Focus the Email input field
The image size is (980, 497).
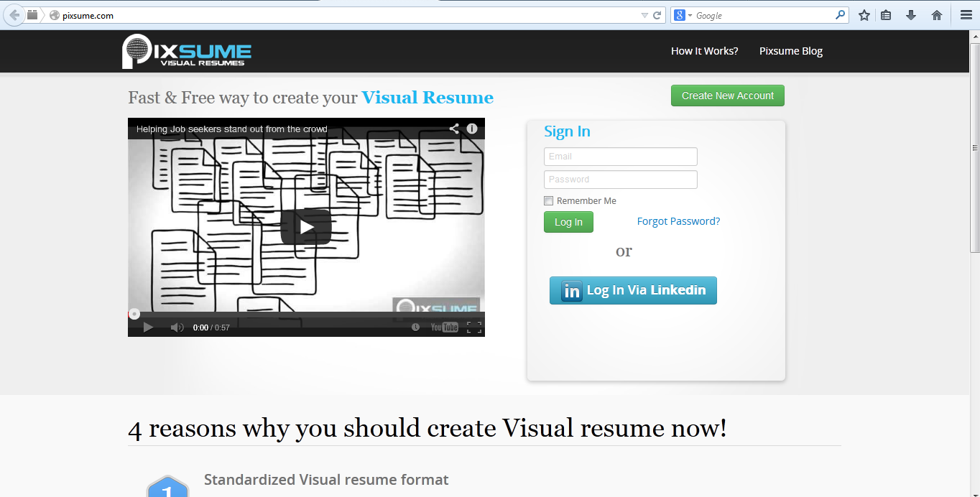(621, 157)
